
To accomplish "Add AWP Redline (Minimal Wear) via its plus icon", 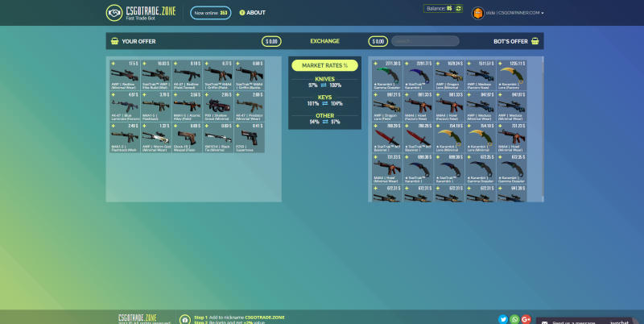I will [113, 64].
